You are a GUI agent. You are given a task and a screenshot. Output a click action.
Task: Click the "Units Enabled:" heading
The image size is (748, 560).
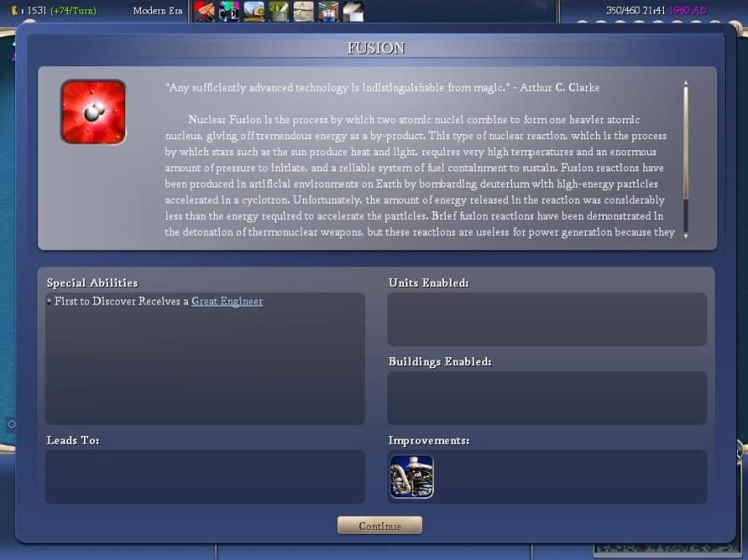pos(429,283)
